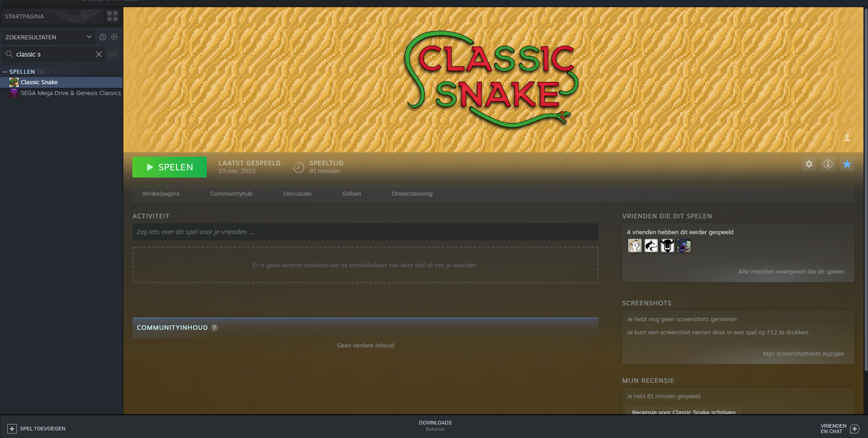Click the vertical scrollbar on the right

click(865, 190)
